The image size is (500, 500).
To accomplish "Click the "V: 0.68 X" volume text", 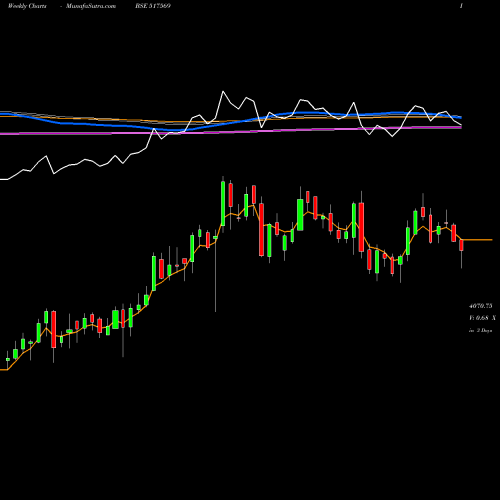I will point(482,318).
